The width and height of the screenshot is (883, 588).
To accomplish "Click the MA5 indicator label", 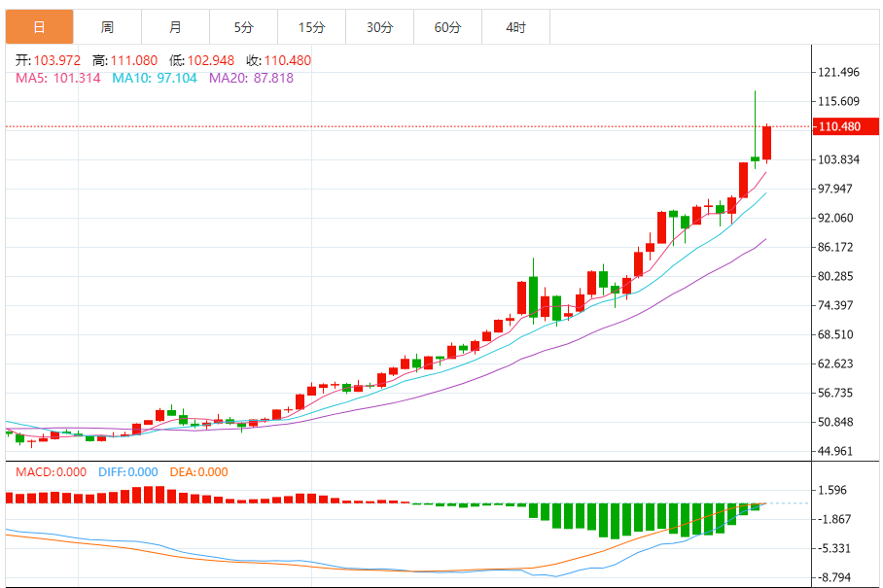I will [57, 78].
